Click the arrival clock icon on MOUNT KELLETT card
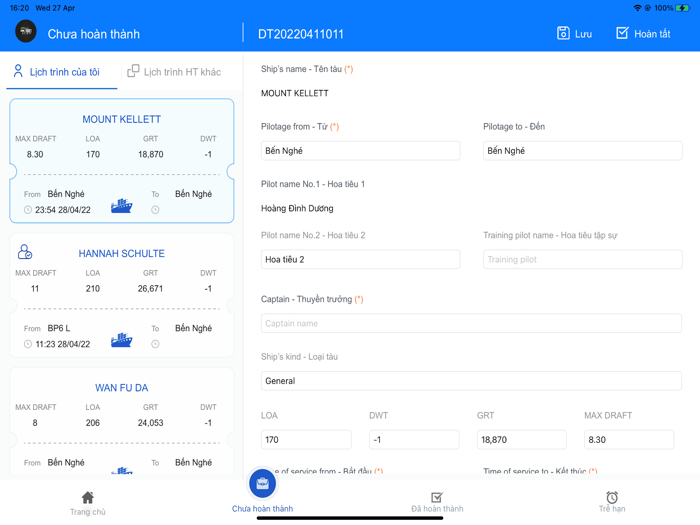This screenshot has width=700, height=525. (x=155, y=210)
